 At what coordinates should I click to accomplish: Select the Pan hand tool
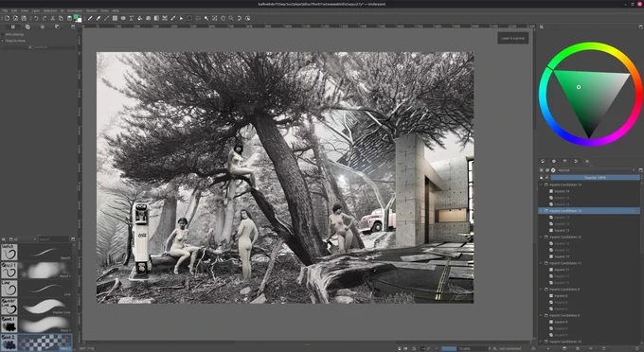click(x=223, y=19)
